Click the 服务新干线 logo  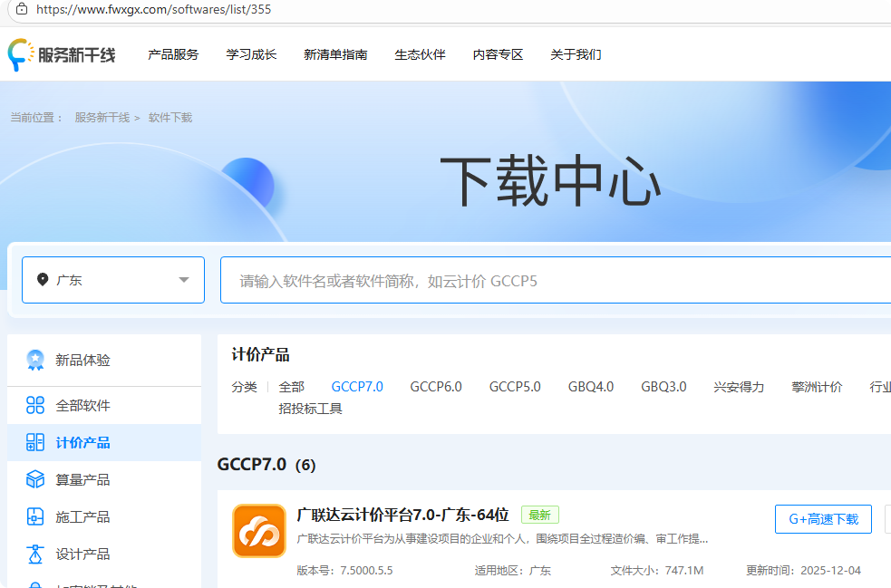[62, 54]
